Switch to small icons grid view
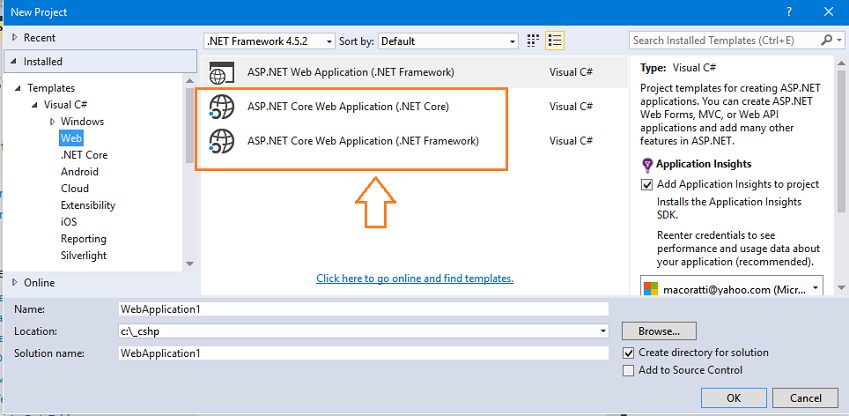The width and height of the screenshot is (849, 416). point(534,41)
